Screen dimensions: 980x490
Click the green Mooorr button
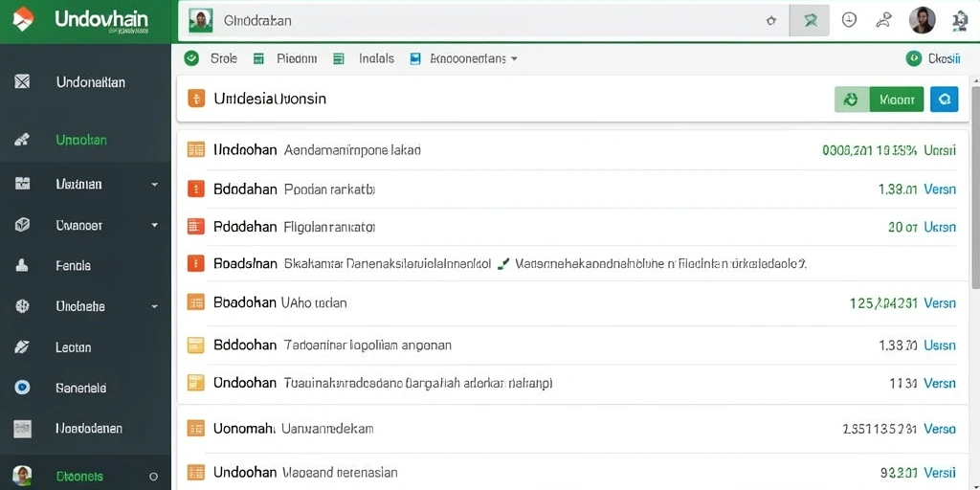896,99
